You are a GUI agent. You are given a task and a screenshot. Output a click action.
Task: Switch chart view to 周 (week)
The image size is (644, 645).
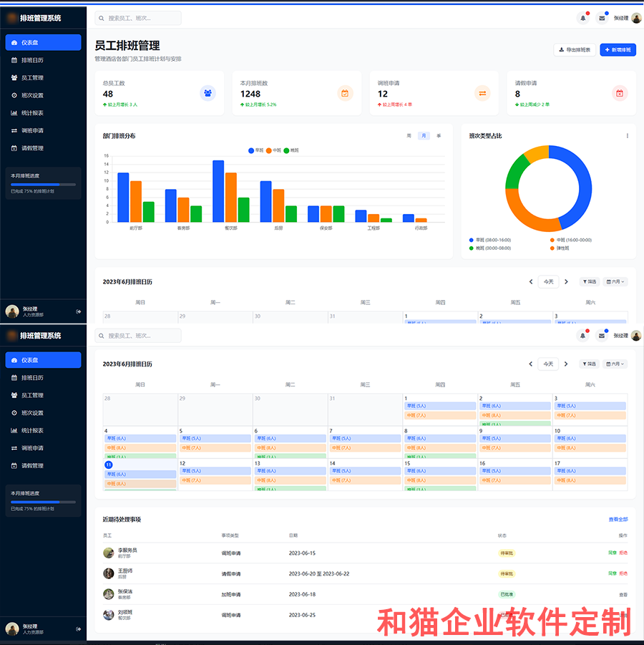pyautogui.click(x=408, y=136)
